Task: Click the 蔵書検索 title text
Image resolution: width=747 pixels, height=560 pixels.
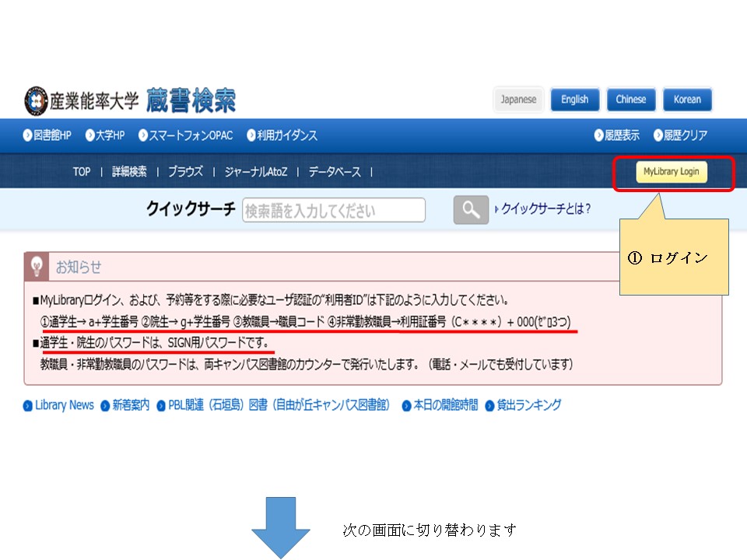Action: click(191, 100)
